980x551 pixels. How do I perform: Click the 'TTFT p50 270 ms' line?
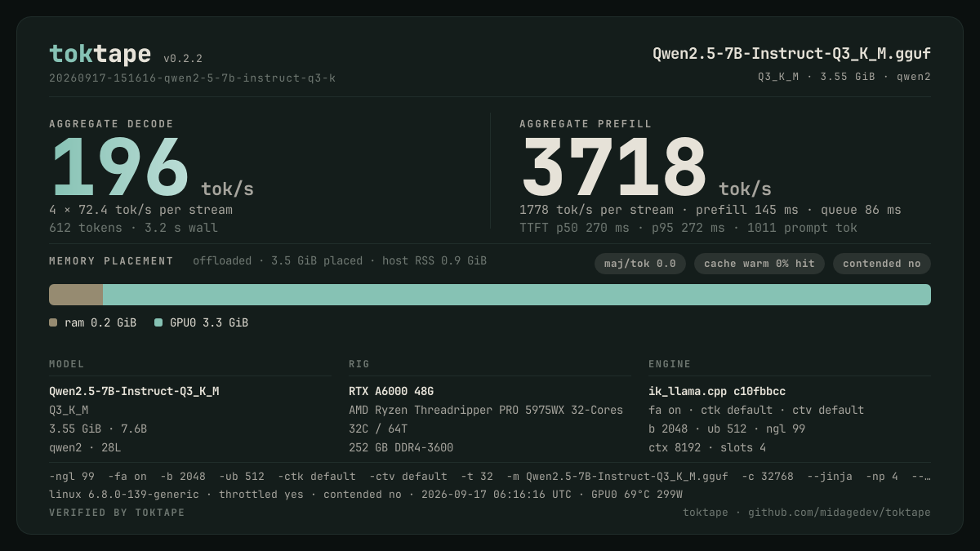[x=688, y=228]
